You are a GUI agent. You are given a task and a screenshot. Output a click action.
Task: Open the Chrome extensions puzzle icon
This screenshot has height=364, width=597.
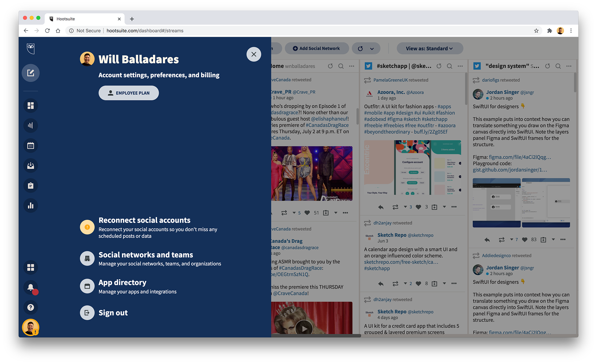pos(550,31)
